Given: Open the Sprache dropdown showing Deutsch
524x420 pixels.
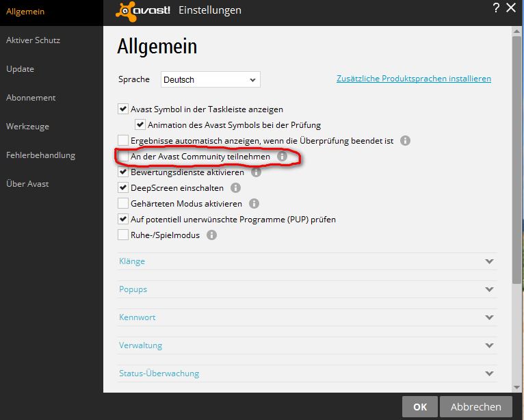Looking at the screenshot, I should click(211, 79).
